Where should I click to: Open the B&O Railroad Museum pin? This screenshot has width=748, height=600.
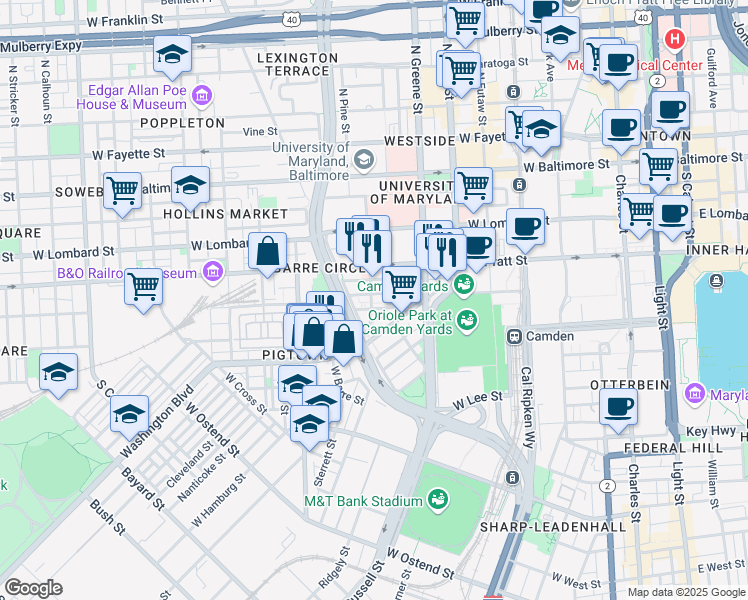coord(213,272)
